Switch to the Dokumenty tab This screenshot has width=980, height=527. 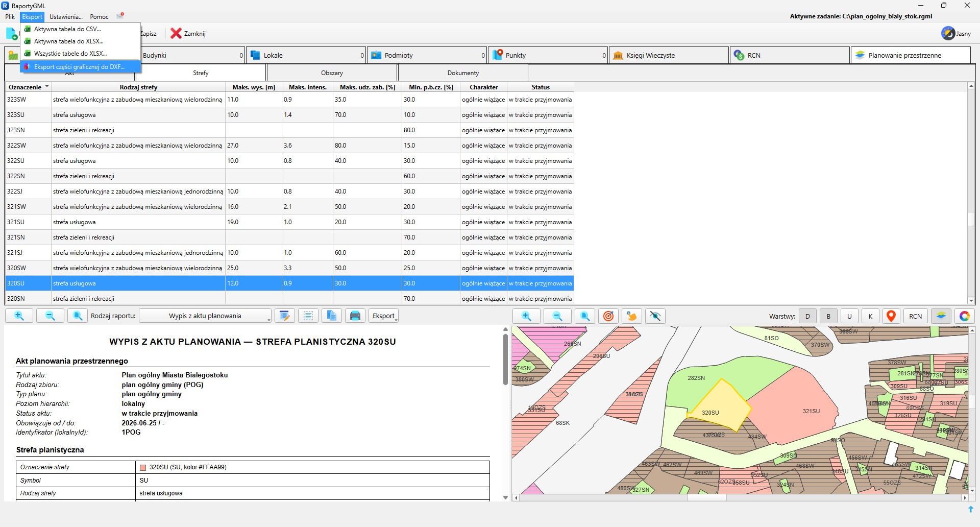pos(463,73)
